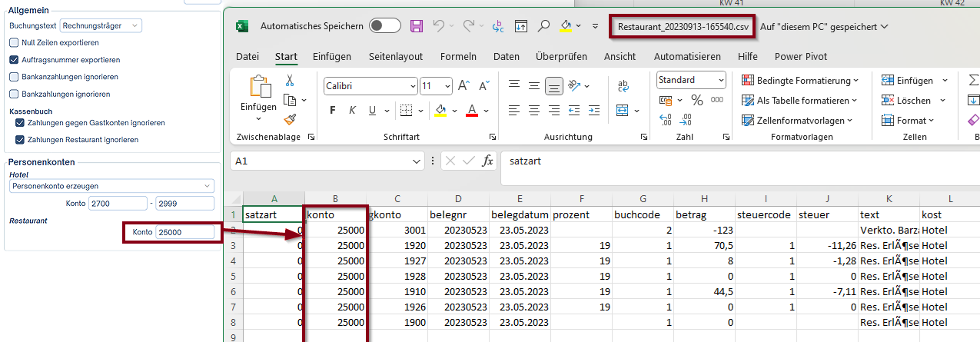Viewport: 980px width, 342px height.
Task: Align cell text to the right
Action: 554,110
